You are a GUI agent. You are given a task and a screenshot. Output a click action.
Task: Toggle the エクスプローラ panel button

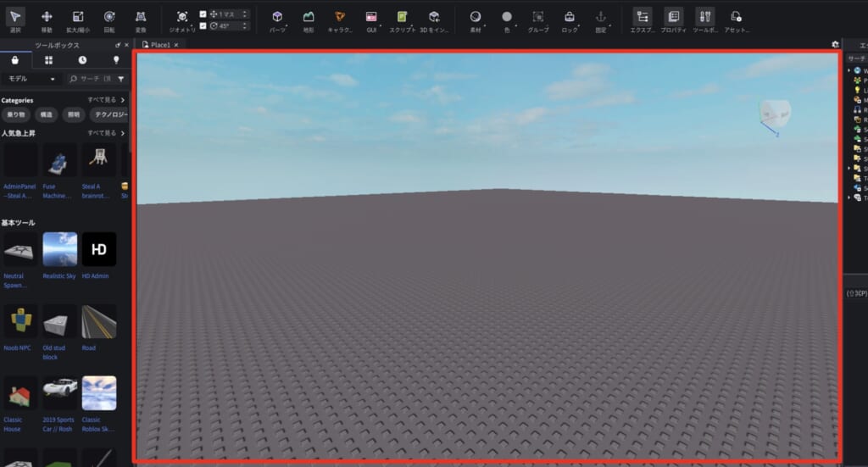point(643,17)
